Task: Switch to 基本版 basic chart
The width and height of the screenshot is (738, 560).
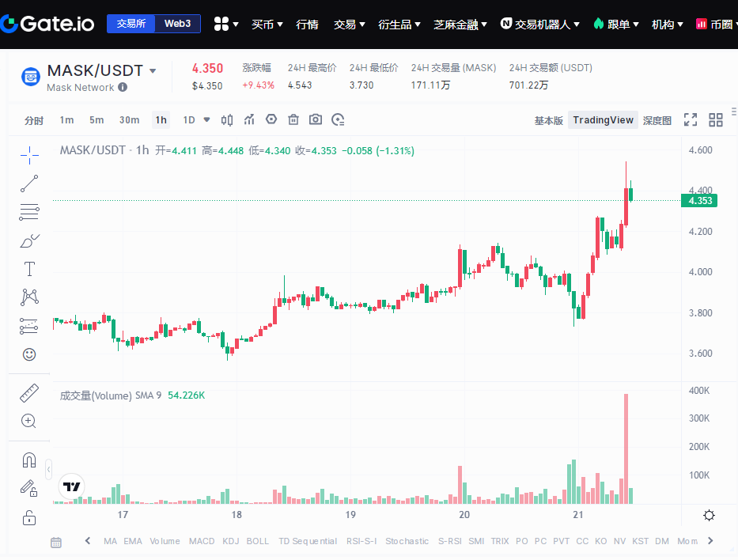Action: 548,120
